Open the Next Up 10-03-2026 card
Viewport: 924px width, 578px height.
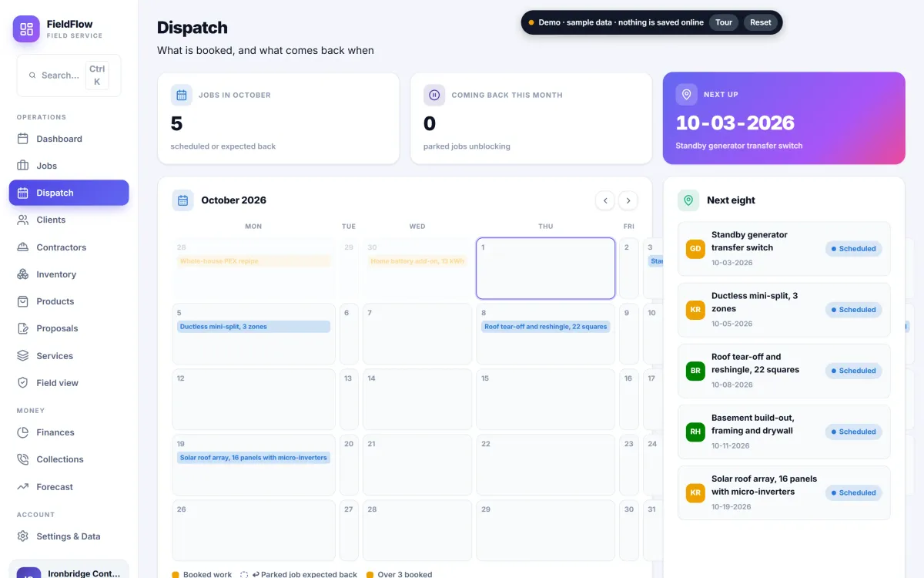click(784, 118)
